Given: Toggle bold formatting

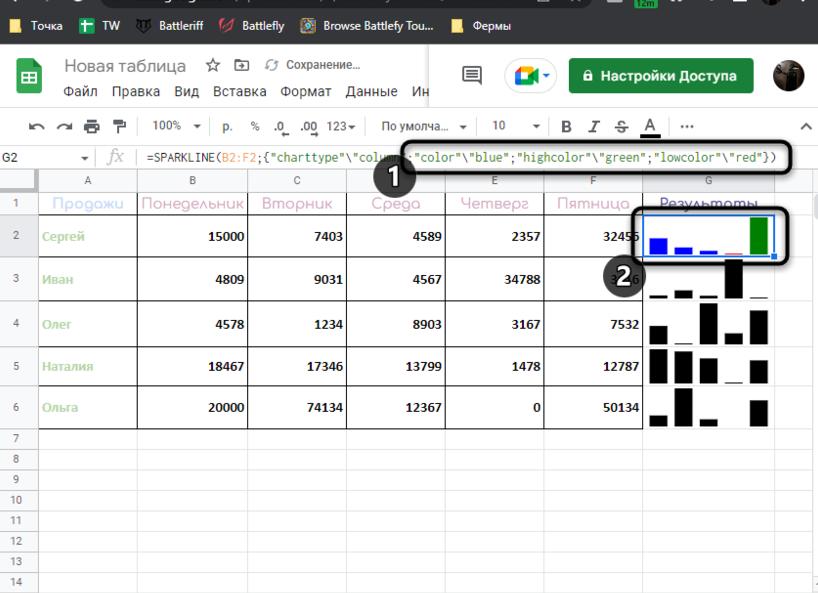Looking at the screenshot, I should pyautogui.click(x=566, y=126).
